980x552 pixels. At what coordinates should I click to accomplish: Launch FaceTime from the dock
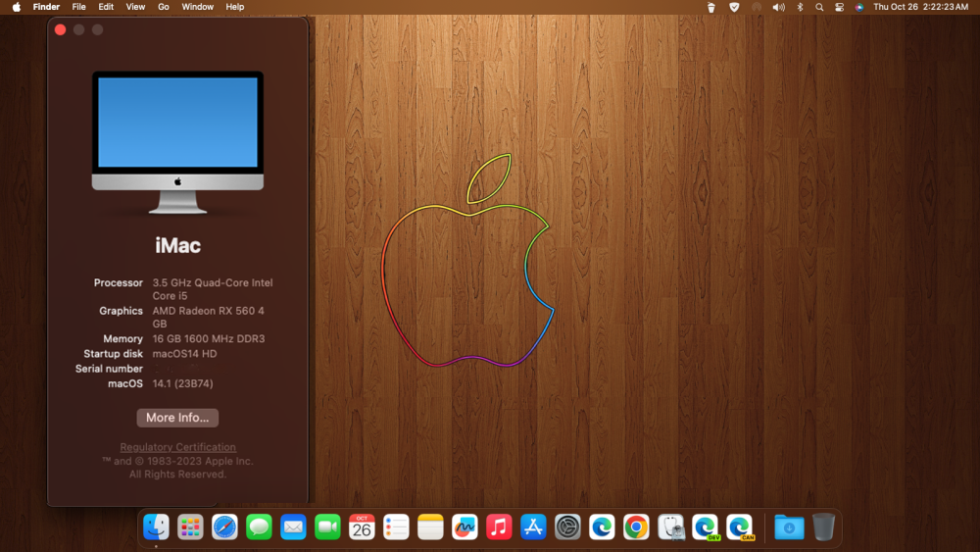[327, 527]
